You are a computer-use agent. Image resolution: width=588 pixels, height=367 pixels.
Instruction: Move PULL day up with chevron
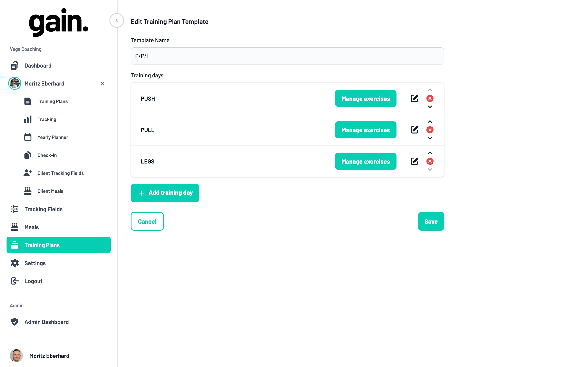point(430,122)
